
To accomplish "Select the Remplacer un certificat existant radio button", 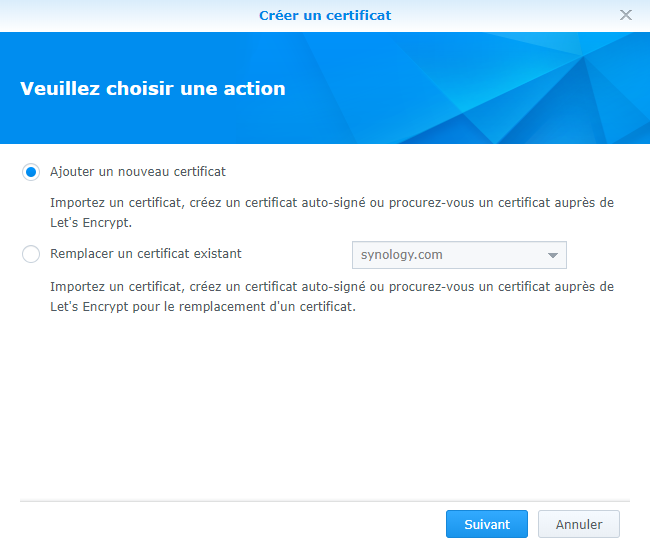I will click(x=31, y=254).
